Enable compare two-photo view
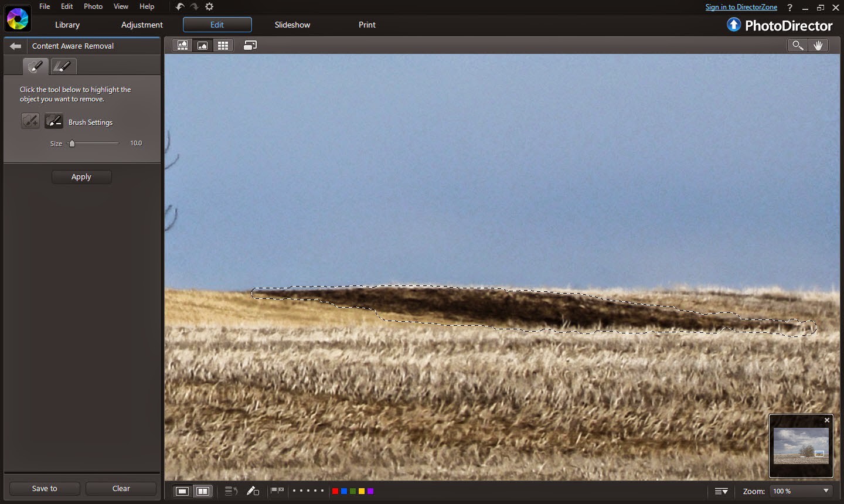The width and height of the screenshot is (844, 504). (203, 491)
